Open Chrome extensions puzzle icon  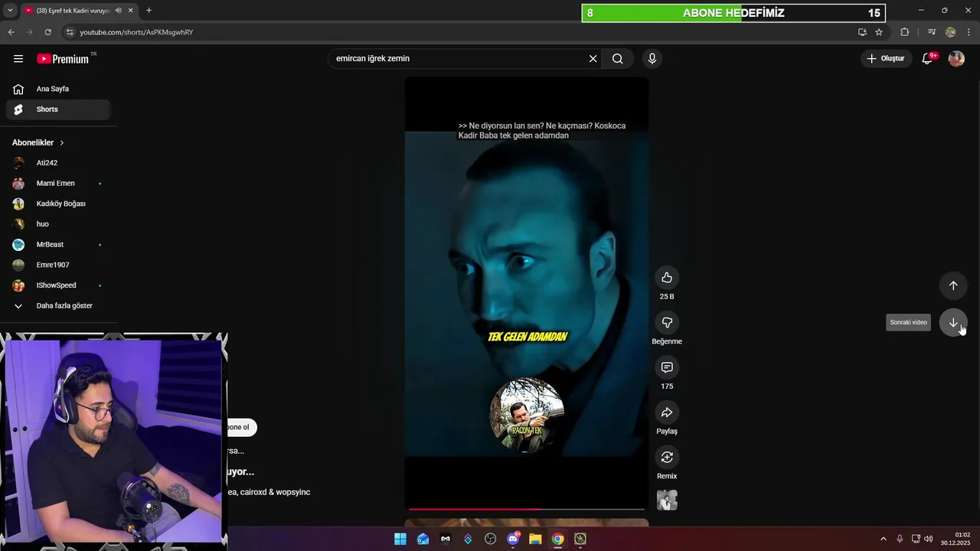pyautogui.click(x=905, y=32)
